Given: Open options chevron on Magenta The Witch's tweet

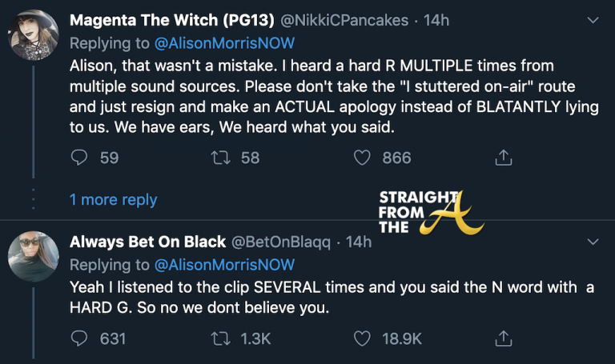Looking at the screenshot, I should click(593, 20).
